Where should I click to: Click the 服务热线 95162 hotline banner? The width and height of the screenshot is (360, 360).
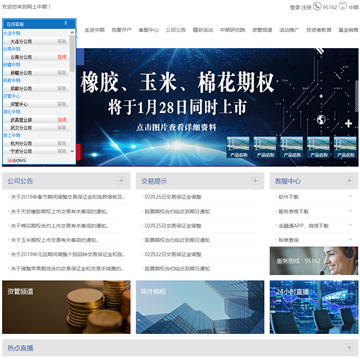coord(314,261)
